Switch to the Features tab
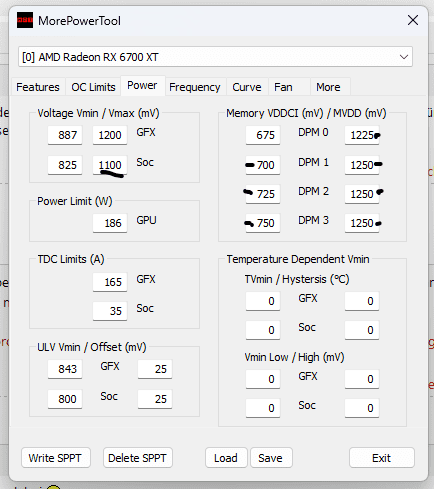 (x=38, y=87)
